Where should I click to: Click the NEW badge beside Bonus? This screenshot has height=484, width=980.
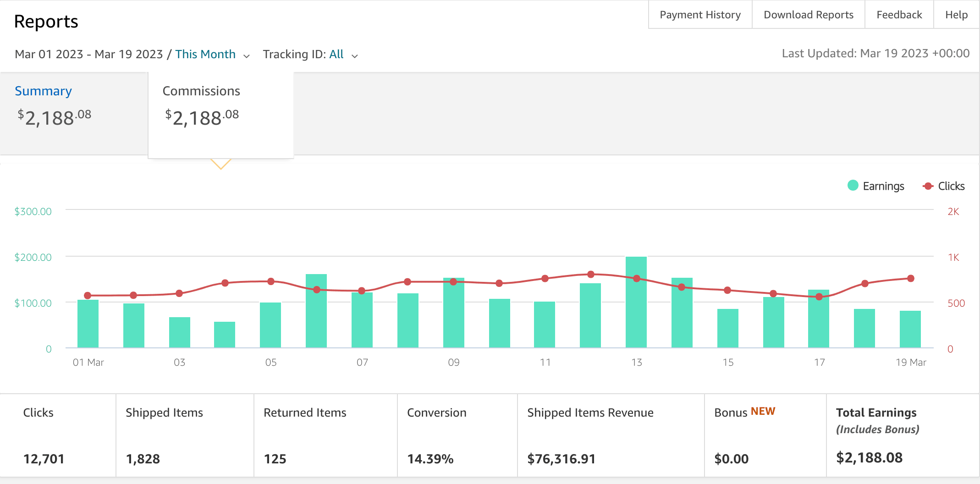pyautogui.click(x=763, y=411)
